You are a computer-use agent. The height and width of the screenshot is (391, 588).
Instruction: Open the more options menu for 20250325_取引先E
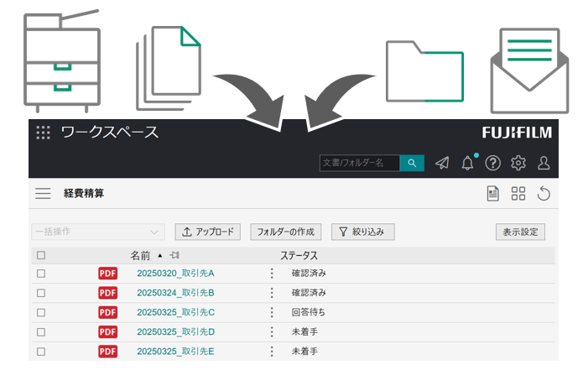[x=271, y=351]
